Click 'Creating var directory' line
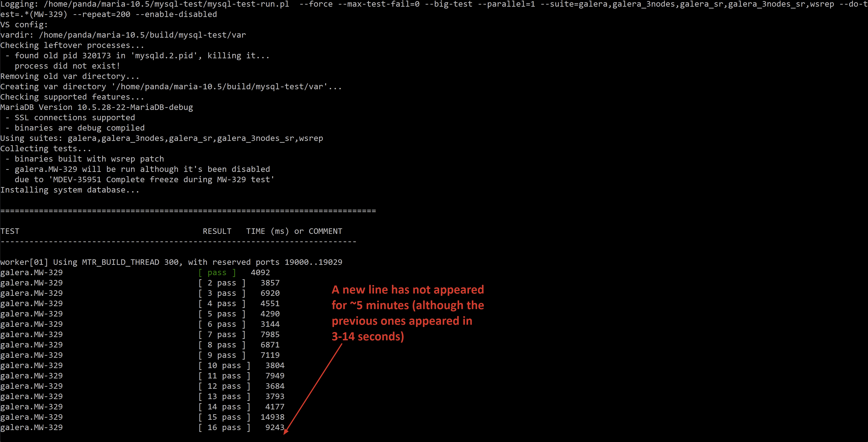868x442 pixels. click(171, 87)
